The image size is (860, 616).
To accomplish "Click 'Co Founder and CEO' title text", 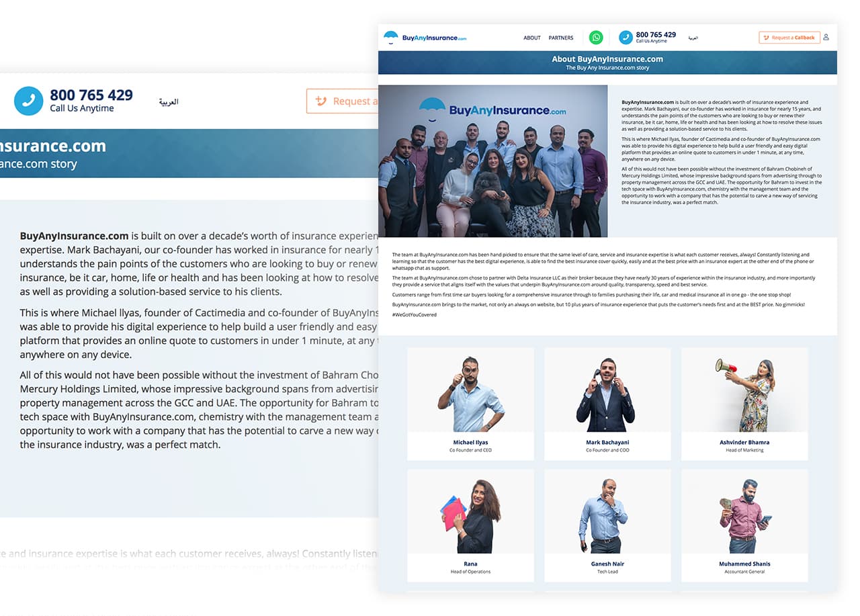I will 470,450.
